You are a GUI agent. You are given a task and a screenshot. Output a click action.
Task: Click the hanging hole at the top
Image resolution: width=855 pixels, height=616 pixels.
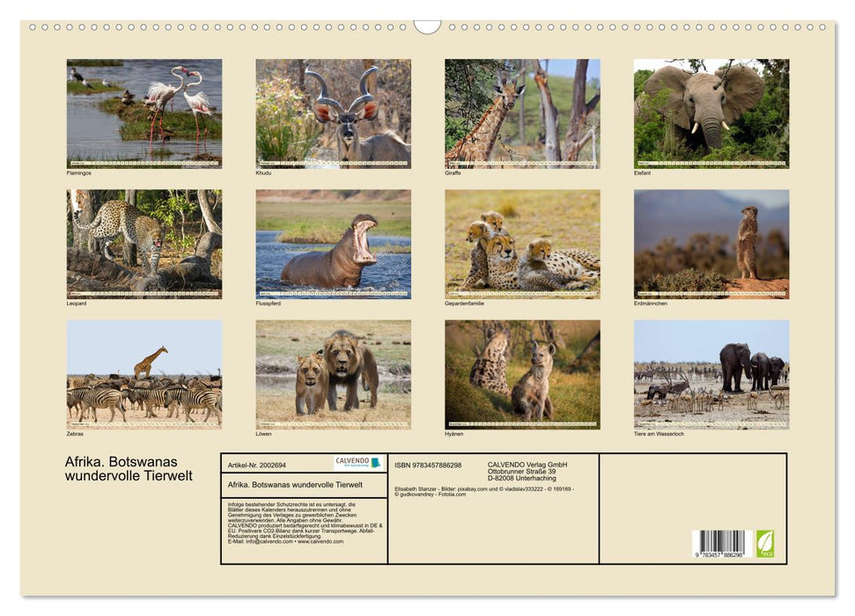click(x=427, y=28)
